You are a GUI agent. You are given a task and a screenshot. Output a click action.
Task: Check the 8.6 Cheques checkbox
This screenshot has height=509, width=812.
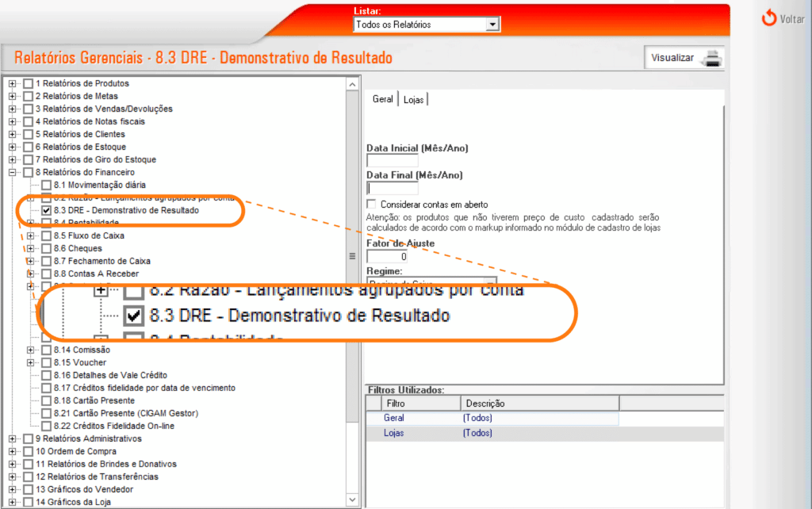(47, 248)
